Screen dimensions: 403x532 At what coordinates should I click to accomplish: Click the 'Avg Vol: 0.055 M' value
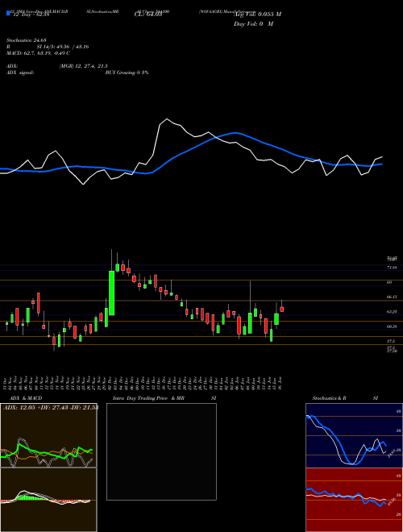pyautogui.click(x=257, y=15)
